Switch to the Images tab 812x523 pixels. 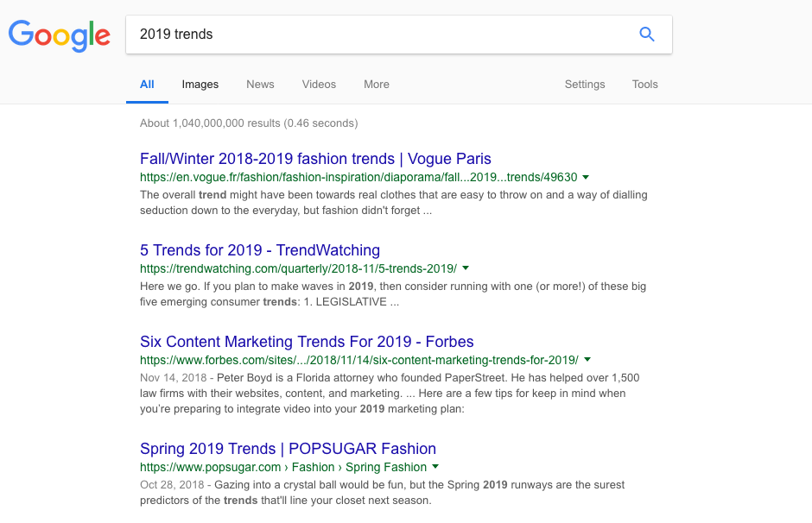pyautogui.click(x=200, y=85)
